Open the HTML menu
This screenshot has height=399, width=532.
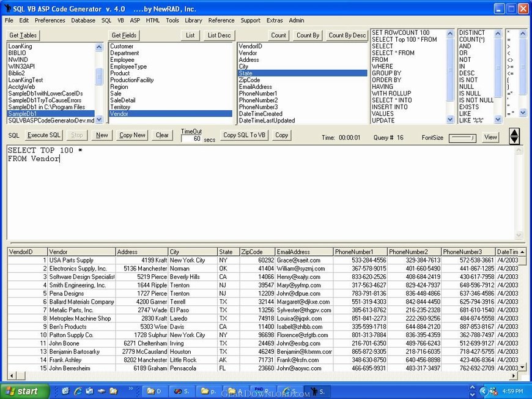pos(153,20)
